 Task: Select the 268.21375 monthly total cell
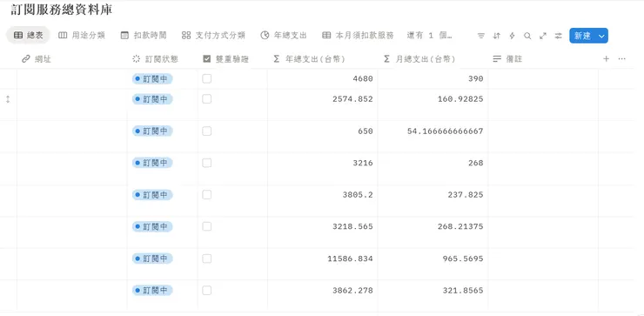(433, 232)
